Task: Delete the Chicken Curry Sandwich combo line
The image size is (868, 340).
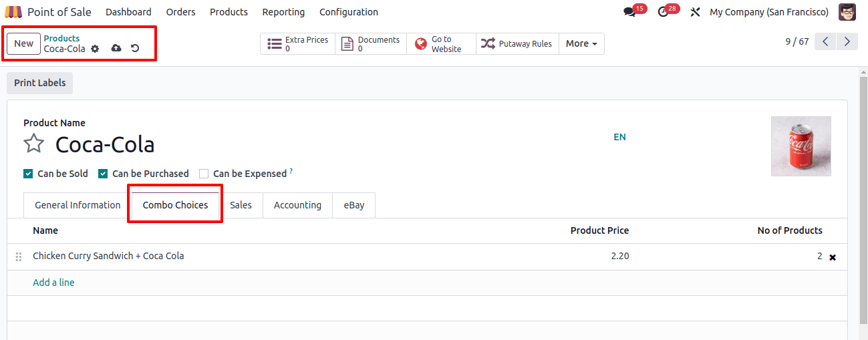Action: click(833, 257)
